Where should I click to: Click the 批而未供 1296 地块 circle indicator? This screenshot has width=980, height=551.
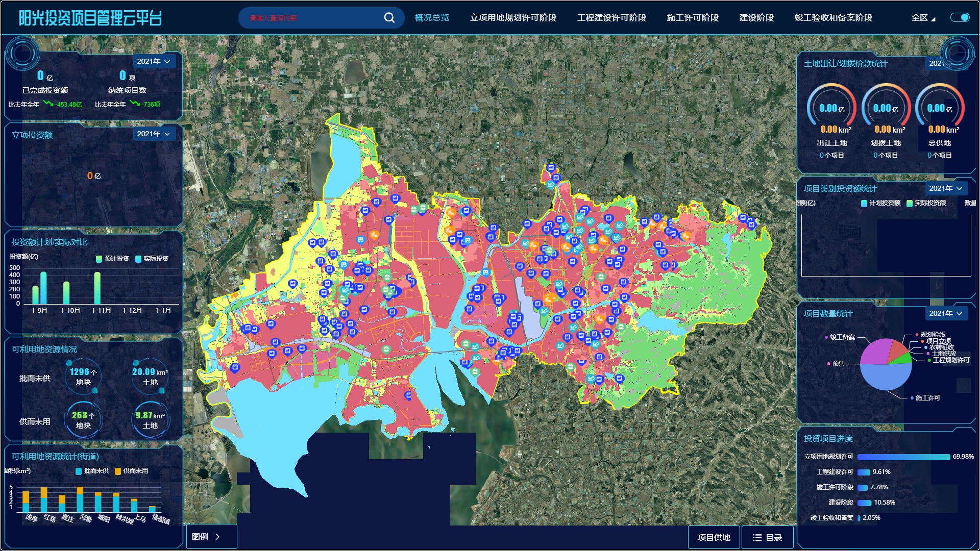(x=83, y=377)
